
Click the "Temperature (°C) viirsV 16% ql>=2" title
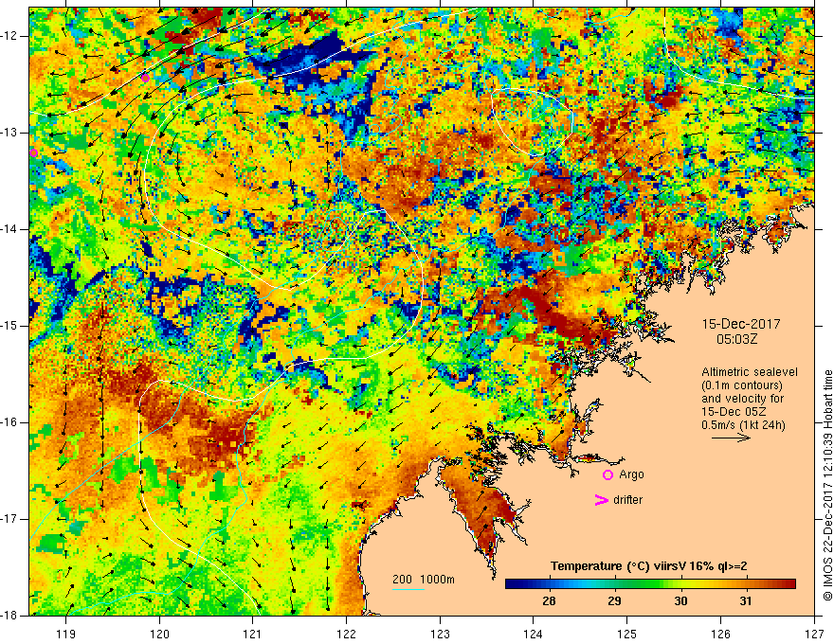648,566
